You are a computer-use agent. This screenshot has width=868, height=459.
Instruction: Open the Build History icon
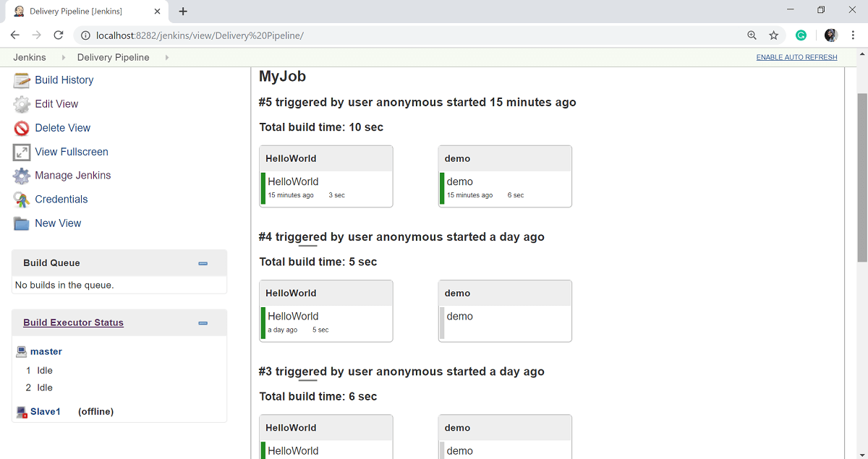22,80
